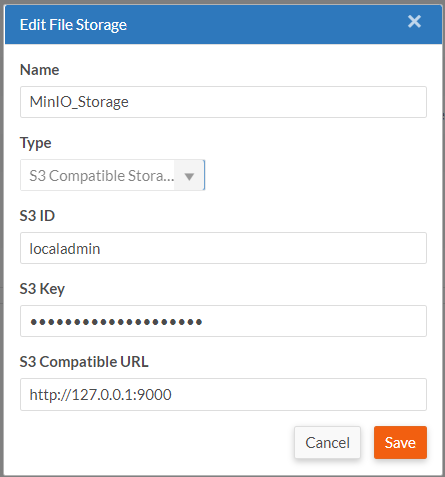Click the http://127.0.0.1:9000 URL text
The image size is (445, 477).
(100, 395)
